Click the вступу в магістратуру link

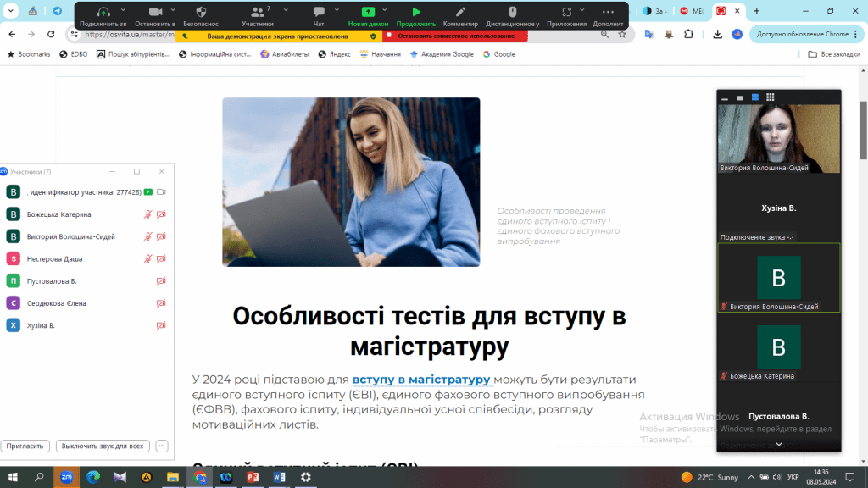click(x=421, y=379)
